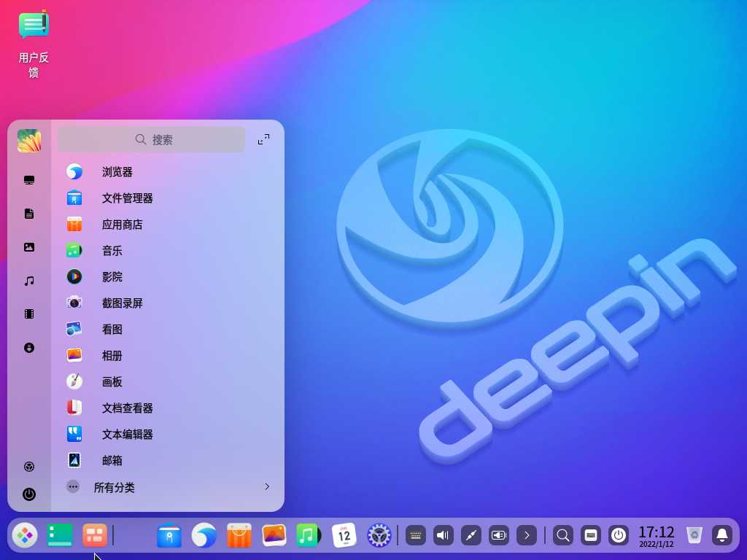The height and width of the screenshot is (560, 747).
Task: Launch 截图录屏 from the app list
Action: coord(168,303)
